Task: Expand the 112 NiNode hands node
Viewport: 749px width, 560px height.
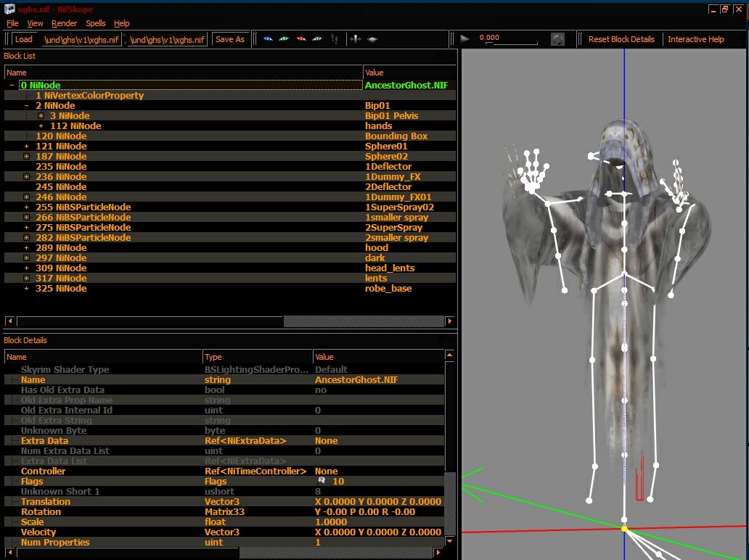Action: [41, 126]
